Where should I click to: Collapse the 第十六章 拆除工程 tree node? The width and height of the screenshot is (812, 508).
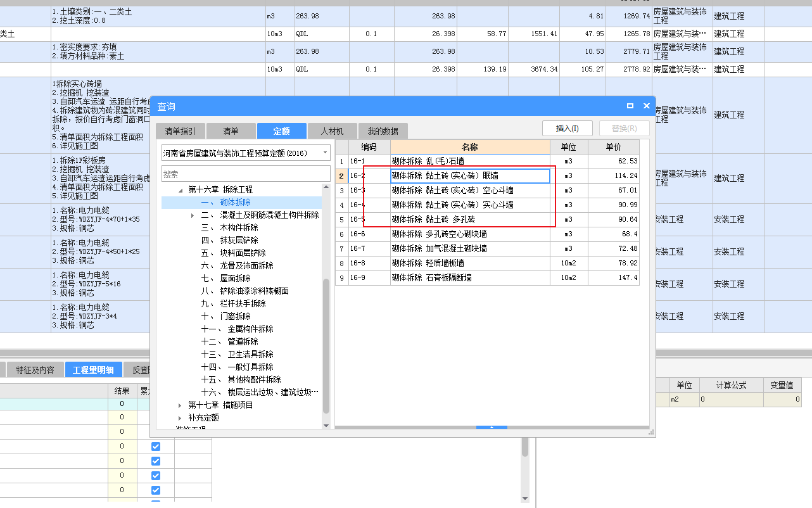(181, 190)
